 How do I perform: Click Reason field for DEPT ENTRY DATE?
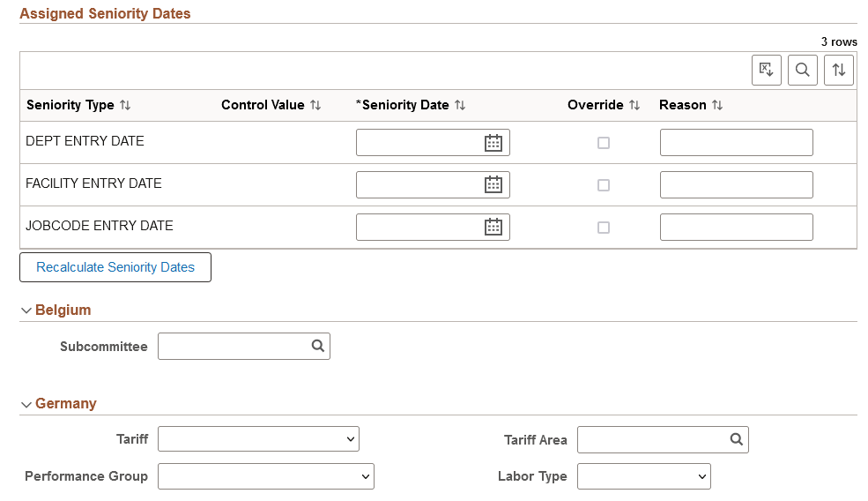pyautogui.click(x=736, y=143)
